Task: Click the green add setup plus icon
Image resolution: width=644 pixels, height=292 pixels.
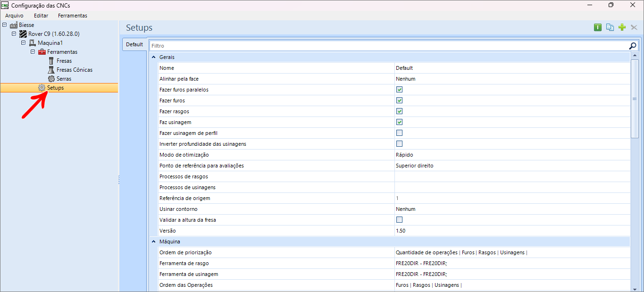Action: (622, 27)
